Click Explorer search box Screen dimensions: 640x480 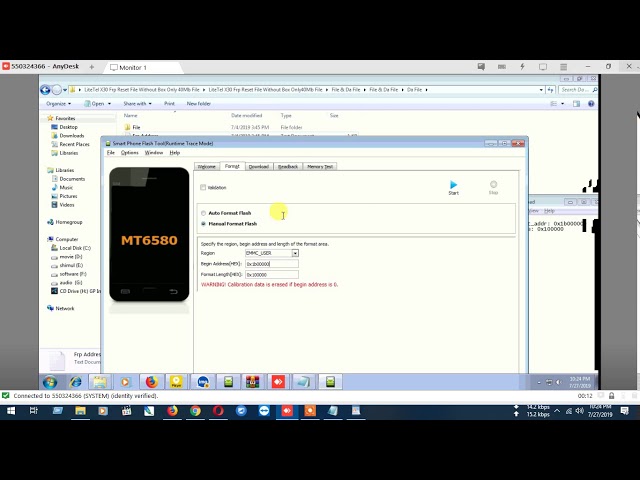tap(578, 89)
